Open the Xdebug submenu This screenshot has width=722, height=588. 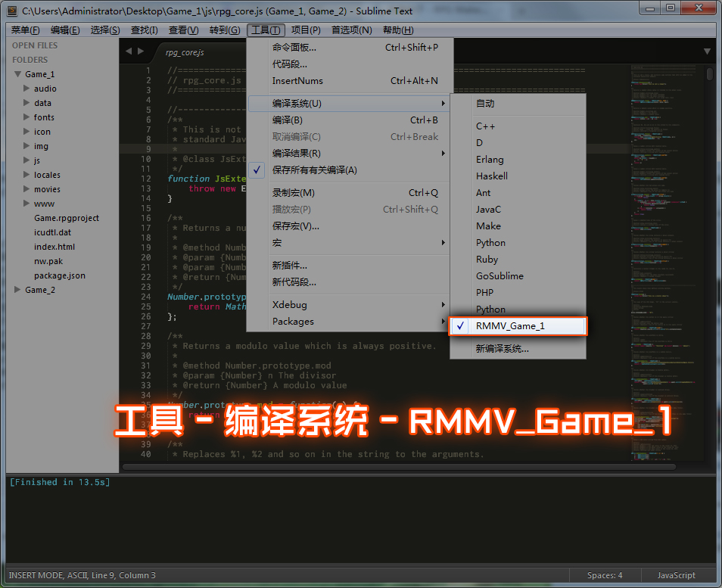[349, 305]
